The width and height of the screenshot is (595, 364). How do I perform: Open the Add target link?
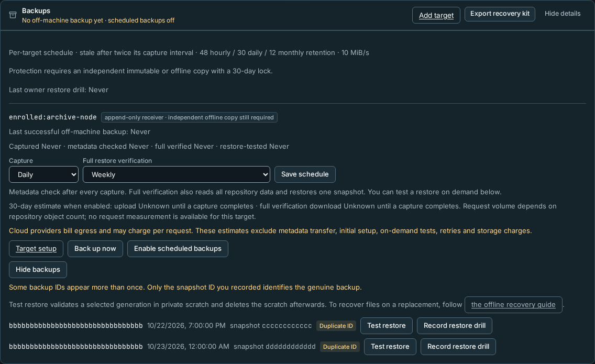[x=436, y=15]
